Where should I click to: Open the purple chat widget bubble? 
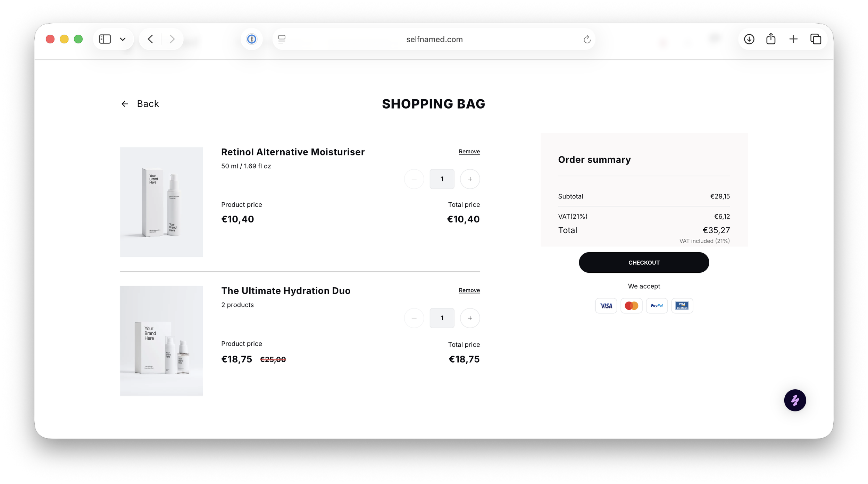point(795,400)
